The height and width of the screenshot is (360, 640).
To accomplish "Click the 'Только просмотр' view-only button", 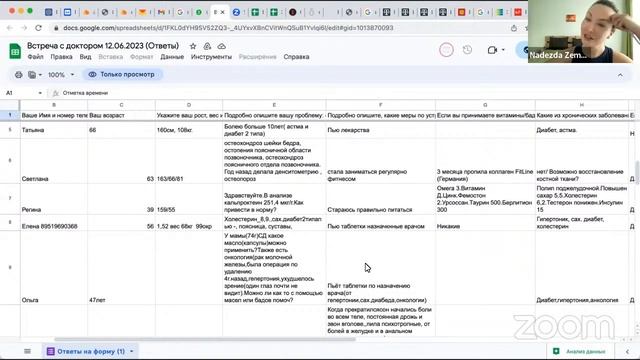I will pyautogui.click(x=122, y=75).
